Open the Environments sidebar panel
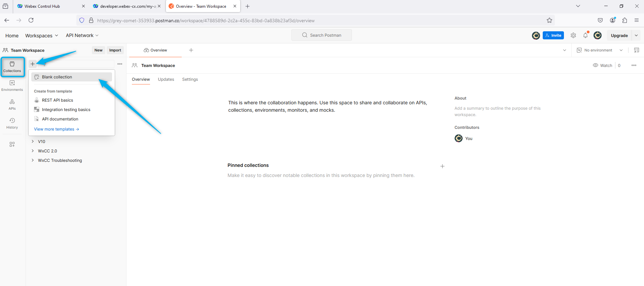This screenshot has height=286, width=644. tap(12, 86)
